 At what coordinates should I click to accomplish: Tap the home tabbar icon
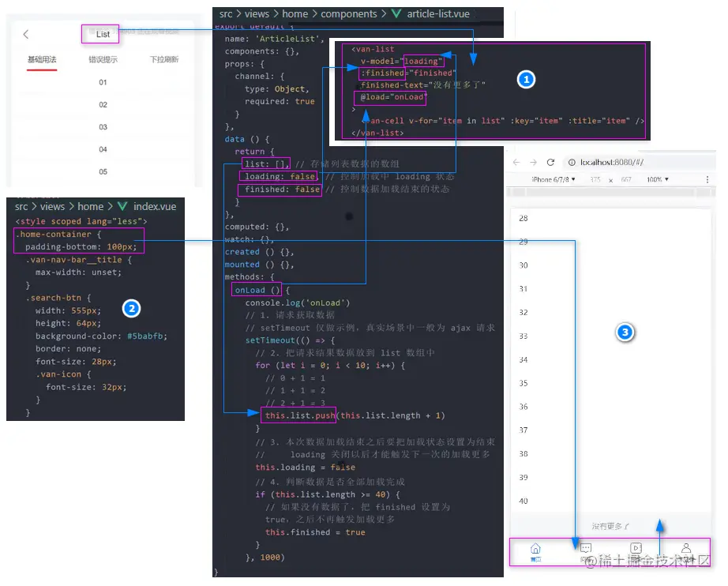pos(535,550)
